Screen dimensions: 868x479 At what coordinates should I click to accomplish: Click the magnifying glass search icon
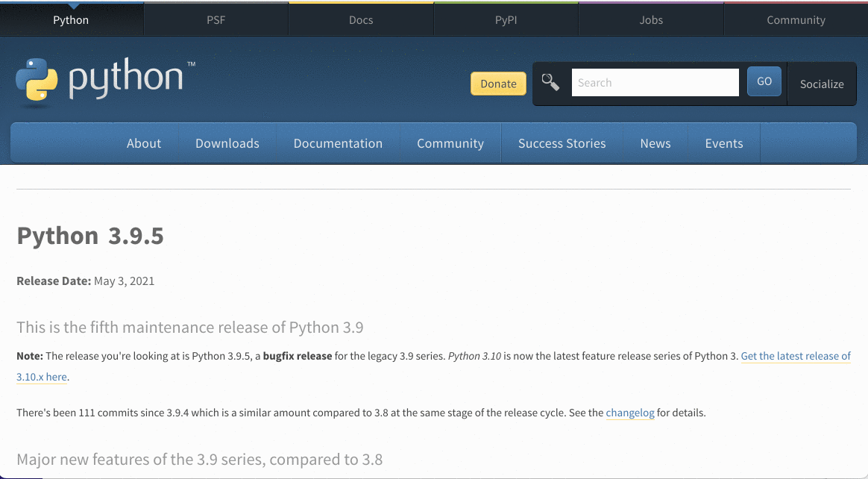tap(550, 83)
